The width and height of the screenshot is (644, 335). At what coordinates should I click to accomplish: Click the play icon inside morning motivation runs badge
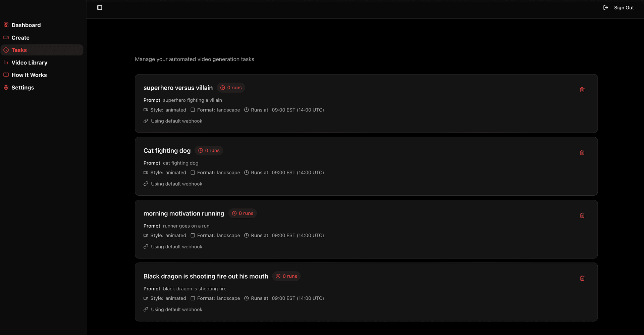(x=234, y=213)
